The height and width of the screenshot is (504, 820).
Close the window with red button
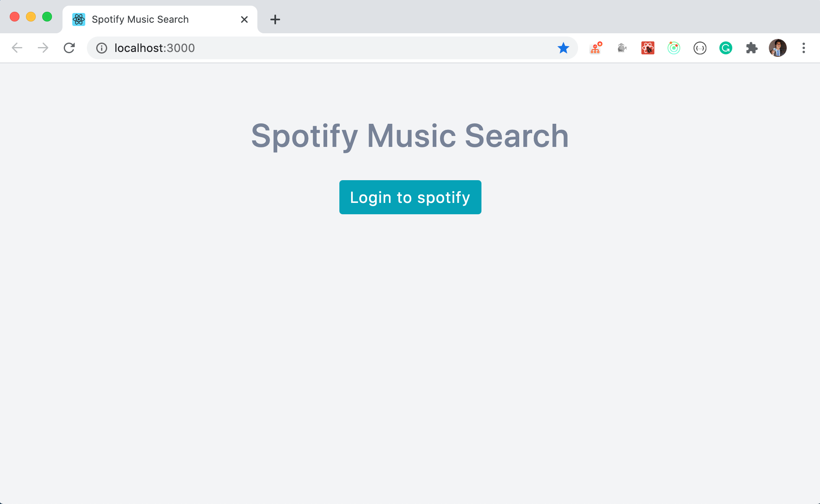15,17
